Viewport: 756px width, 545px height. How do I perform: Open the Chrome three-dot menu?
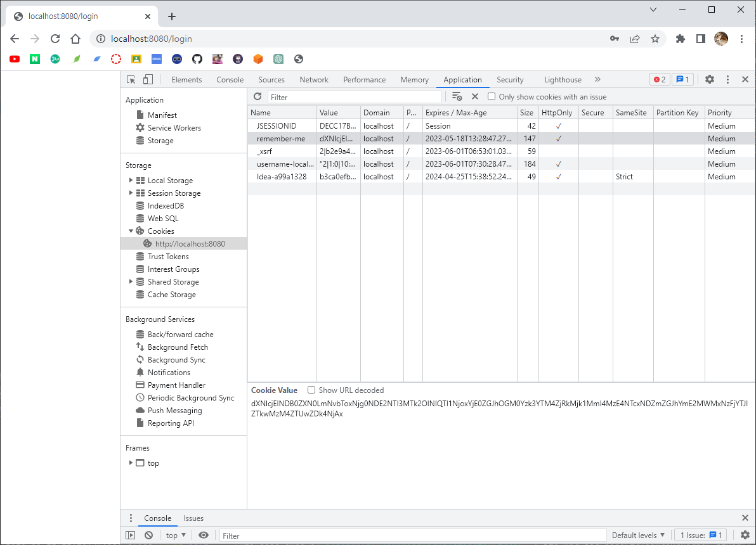pyautogui.click(x=741, y=39)
